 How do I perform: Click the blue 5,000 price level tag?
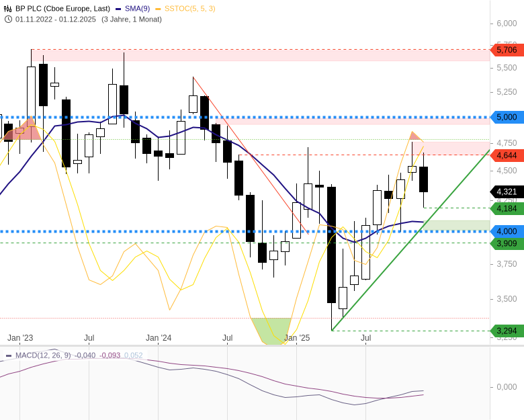507,117
